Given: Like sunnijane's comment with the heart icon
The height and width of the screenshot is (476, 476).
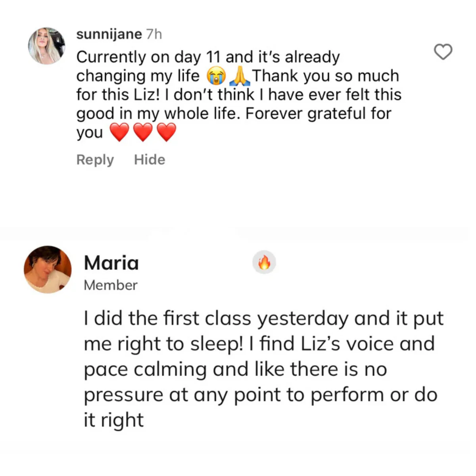Looking at the screenshot, I should tap(443, 52).
